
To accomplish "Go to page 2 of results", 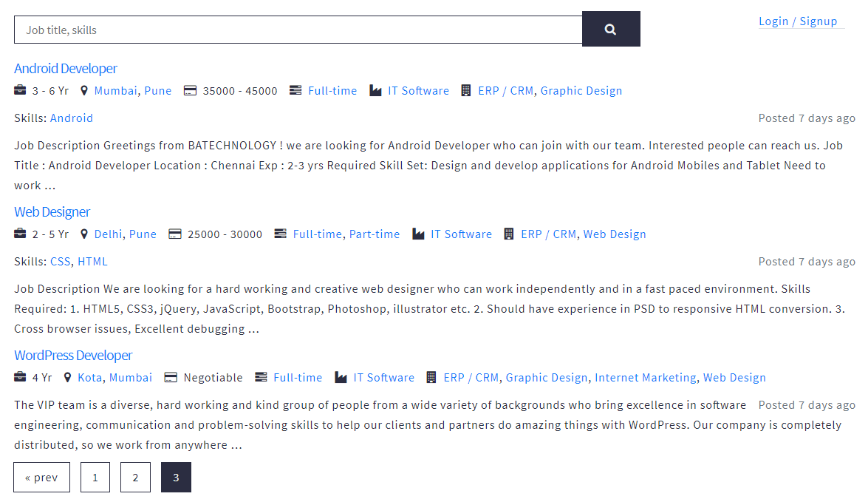I will 135,478.
